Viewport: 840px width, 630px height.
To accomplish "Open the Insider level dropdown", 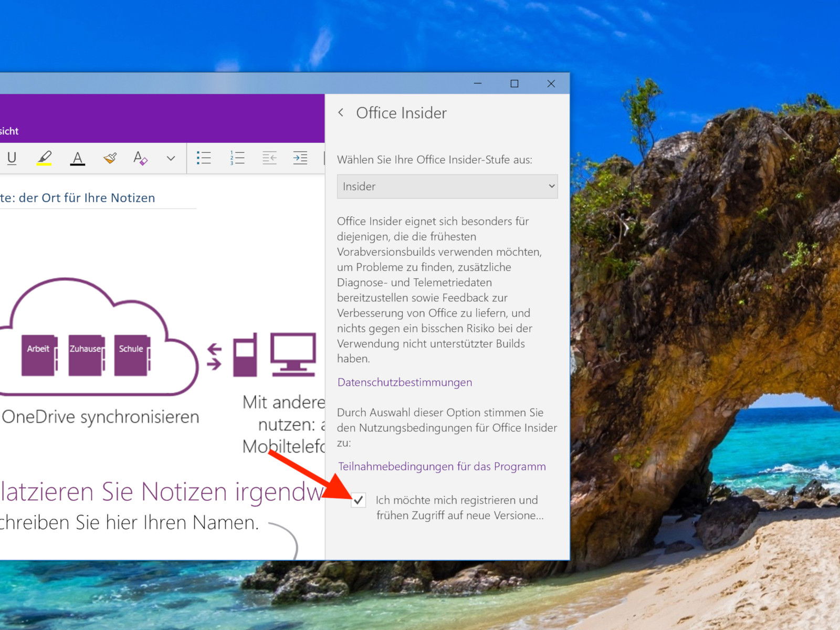I will [x=447, y=186].
